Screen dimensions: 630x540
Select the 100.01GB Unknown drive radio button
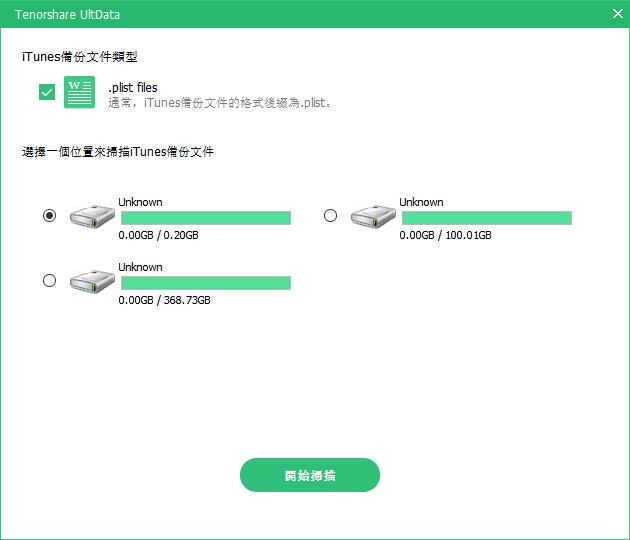click(330, 215)
